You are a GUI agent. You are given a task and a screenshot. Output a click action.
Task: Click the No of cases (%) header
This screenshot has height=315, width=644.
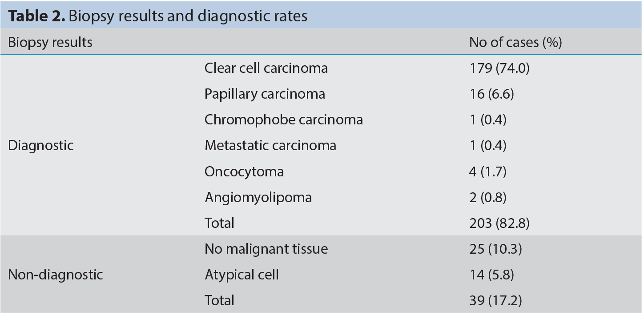click(x=515, y=42)
